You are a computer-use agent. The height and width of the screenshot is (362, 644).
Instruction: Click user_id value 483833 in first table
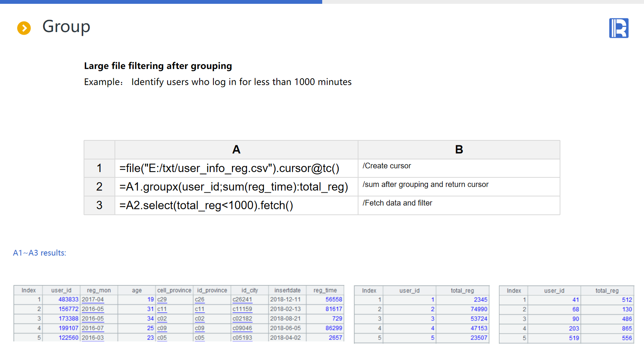68,299
